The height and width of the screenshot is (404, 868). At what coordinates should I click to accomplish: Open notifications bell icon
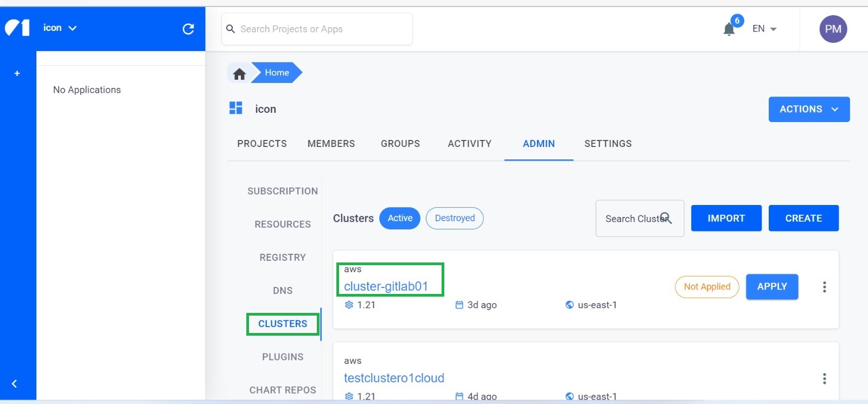click(x=729, y=29)
